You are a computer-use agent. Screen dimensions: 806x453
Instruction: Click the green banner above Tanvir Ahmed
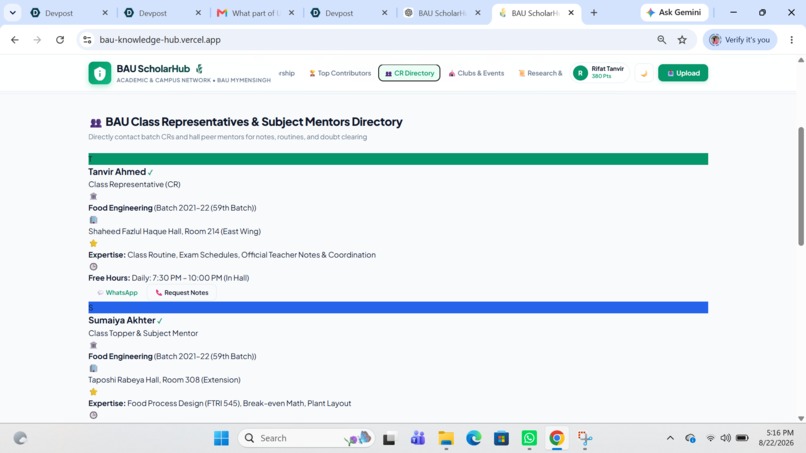point(398,159)
